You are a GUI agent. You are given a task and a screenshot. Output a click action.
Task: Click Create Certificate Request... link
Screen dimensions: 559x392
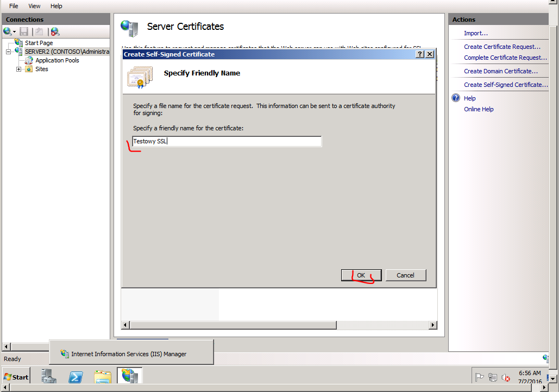(502, 47)
